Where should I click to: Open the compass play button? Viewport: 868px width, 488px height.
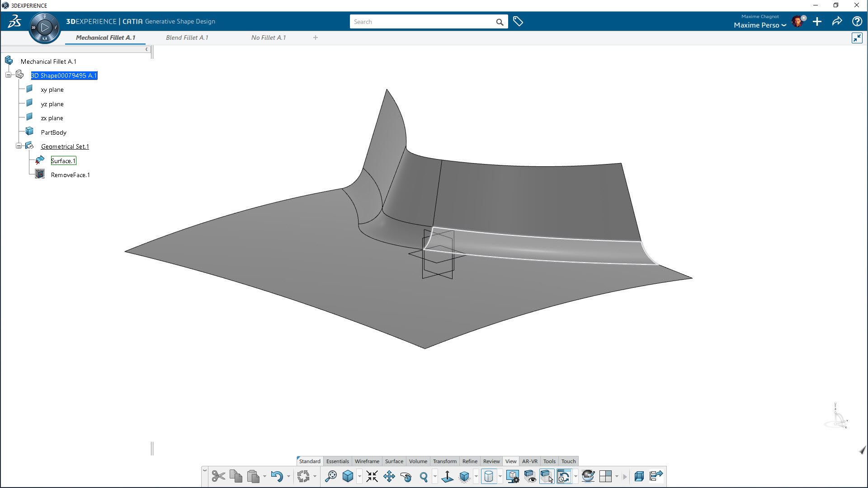pyautogui.click(x=45, y=28)
